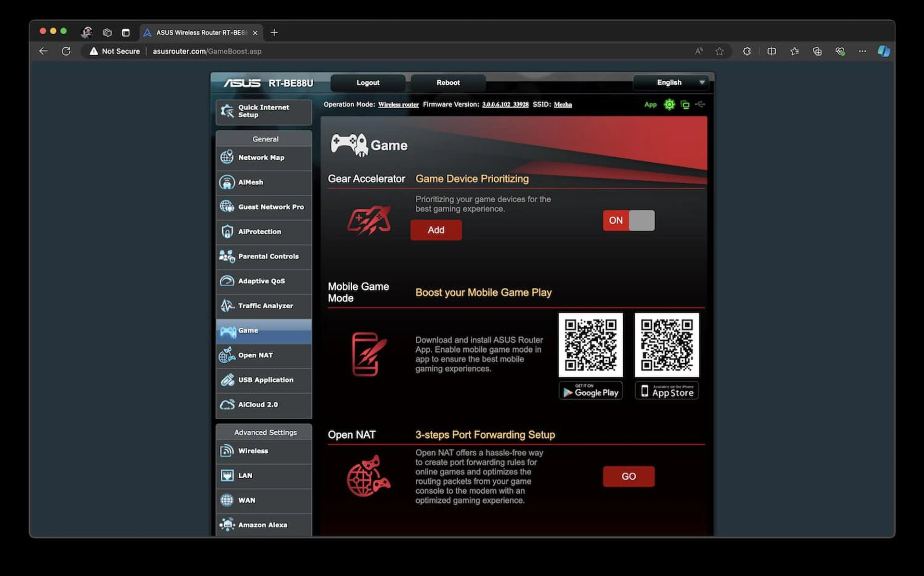This screenshot has height=576, width=924.
Task: Open browser favorites list icon
Action: (794, 51)
